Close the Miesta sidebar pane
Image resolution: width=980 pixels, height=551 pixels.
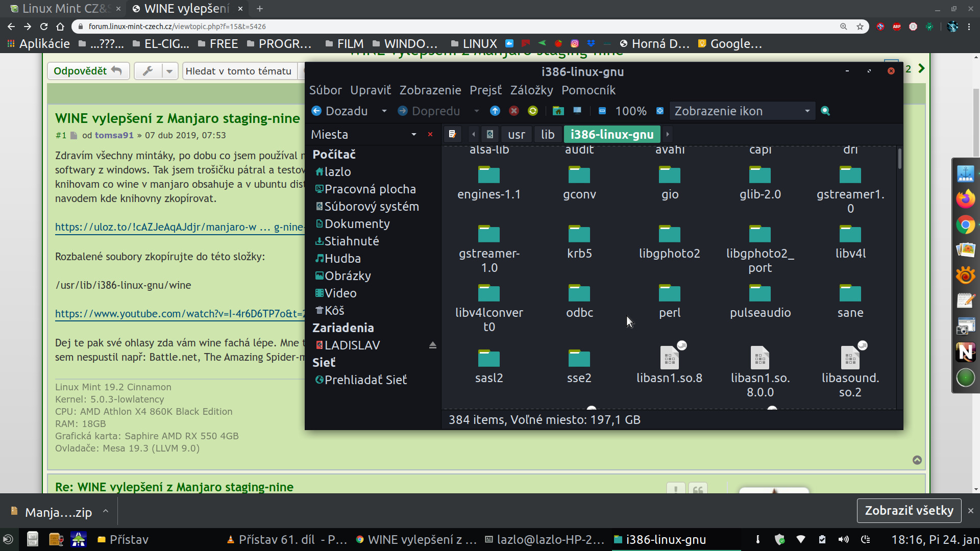point(430,134)
